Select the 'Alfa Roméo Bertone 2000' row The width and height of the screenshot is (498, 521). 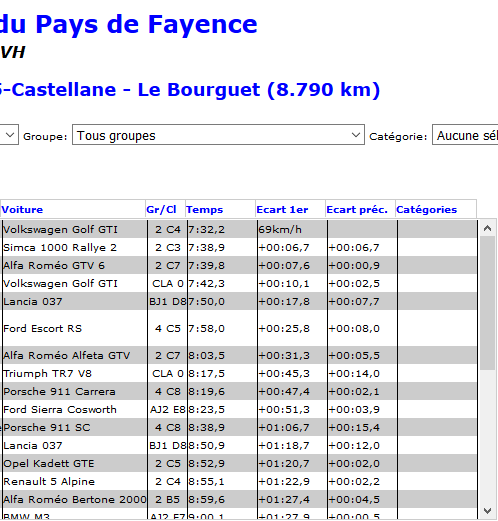coord(239,500)
